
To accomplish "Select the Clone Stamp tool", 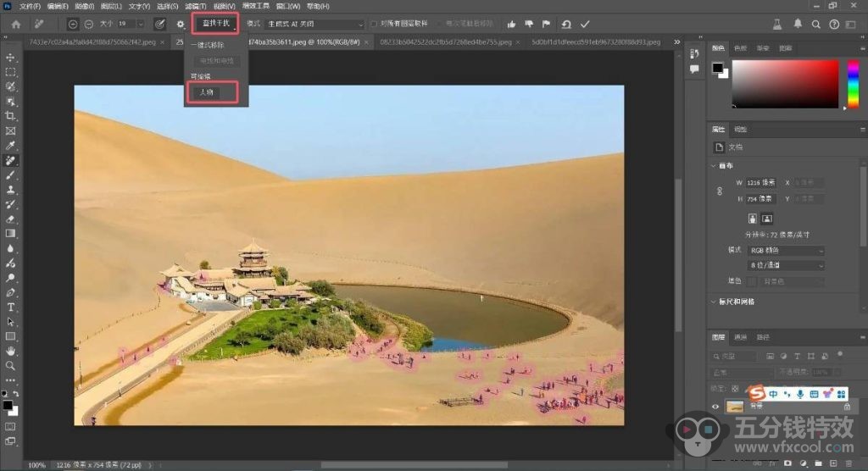I will [10, 190].
